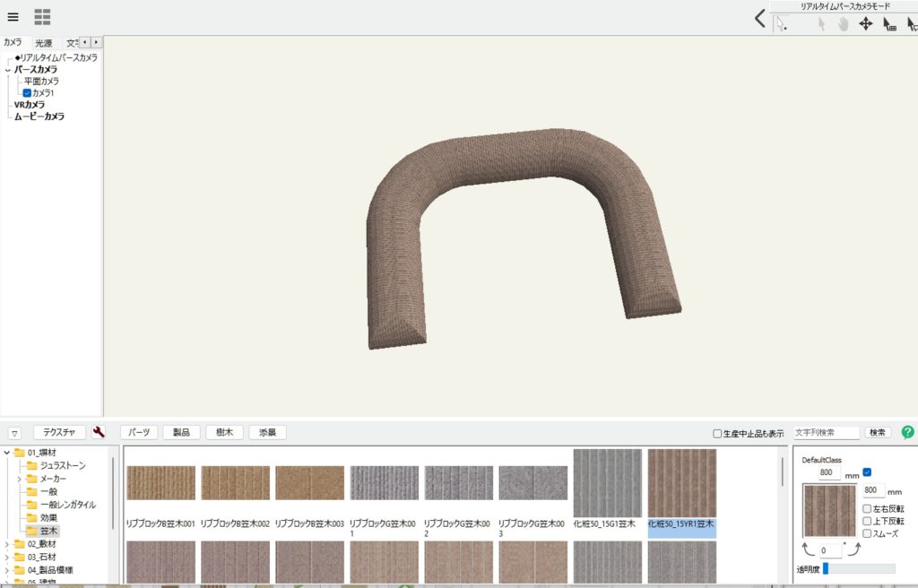Click the 製品 button
The height and width of the screenshot is (588, 918).
pyautogui.click(x=181, y=432)
